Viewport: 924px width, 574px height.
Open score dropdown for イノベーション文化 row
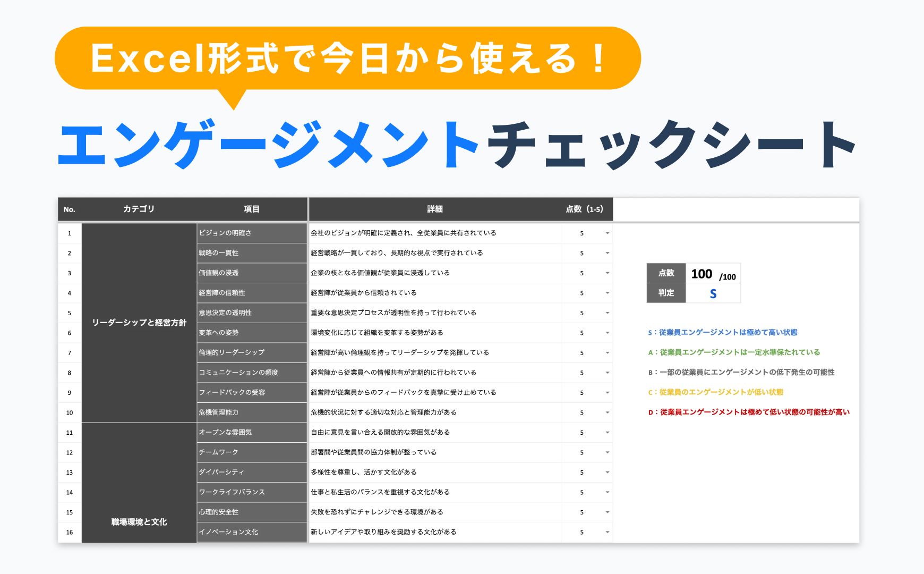click(x=607, y=533)
